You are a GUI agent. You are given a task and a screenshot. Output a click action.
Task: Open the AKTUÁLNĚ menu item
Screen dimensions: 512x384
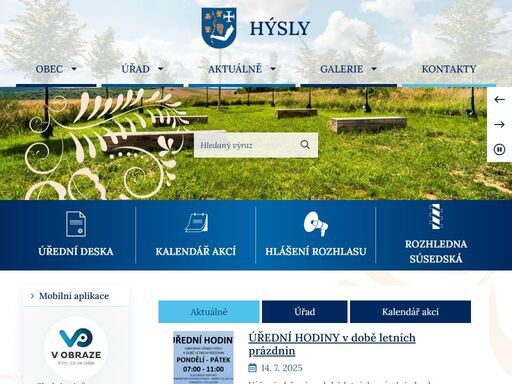point(235,69)
